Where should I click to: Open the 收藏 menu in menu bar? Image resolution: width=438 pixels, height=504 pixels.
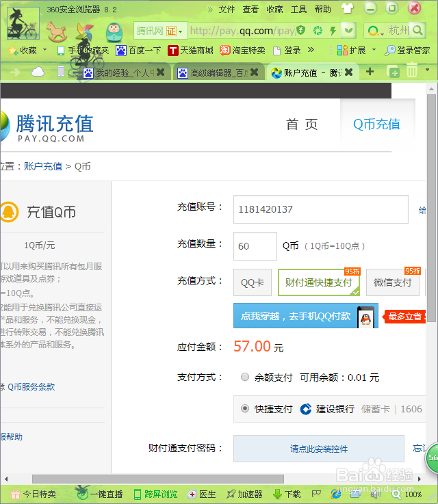(274, 10)
